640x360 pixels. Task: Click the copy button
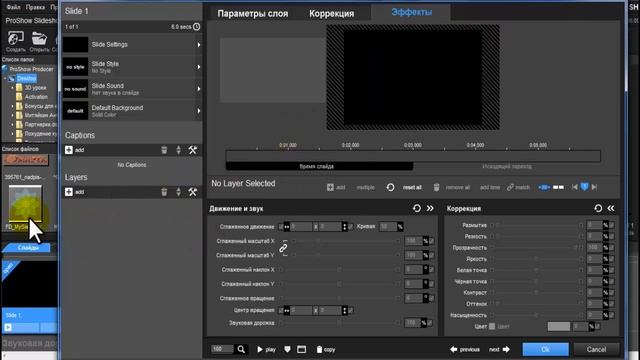326,349
